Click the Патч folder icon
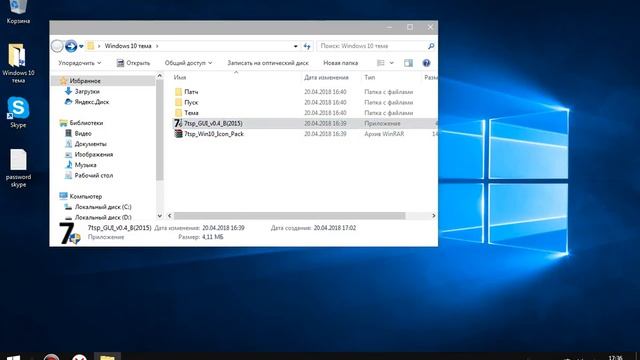 click(178, 92)
